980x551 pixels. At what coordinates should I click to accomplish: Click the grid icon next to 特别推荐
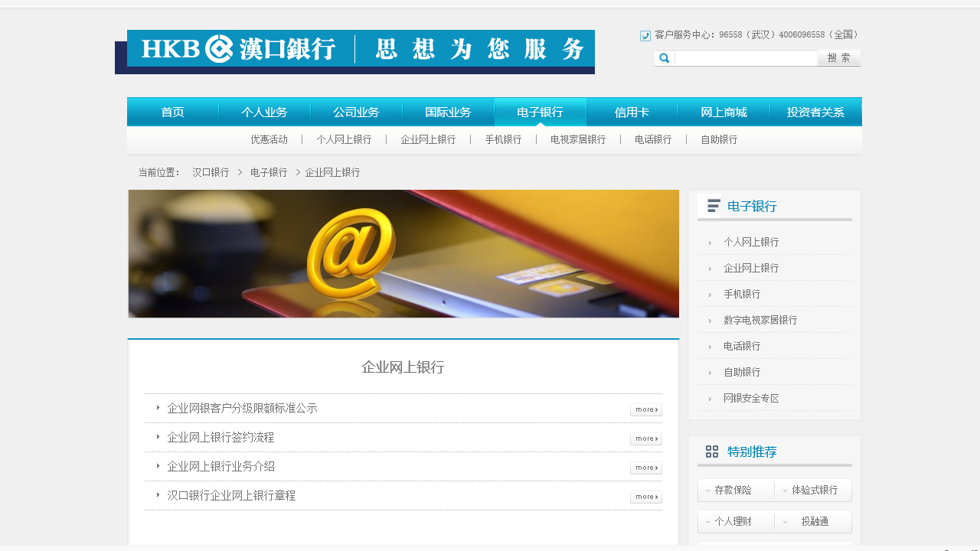tap(712, 452)
